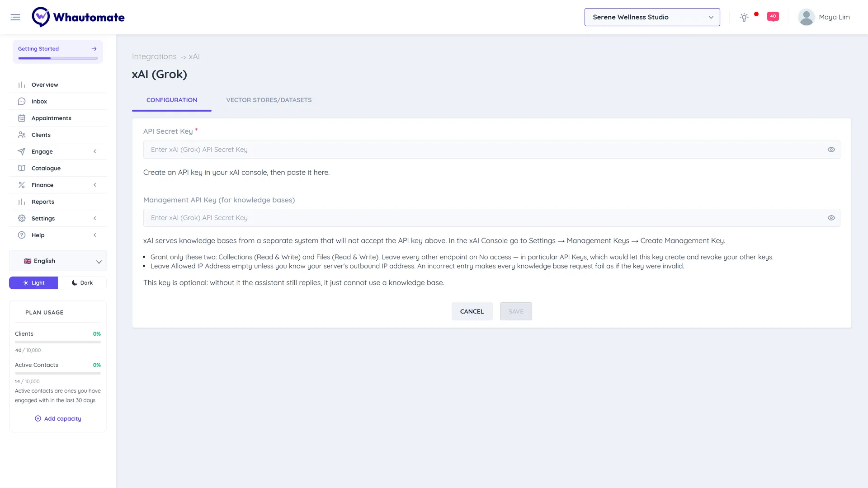Focus the Management API Key input field
This screenshot has width=868, height=488.
(x=491, y=218)
